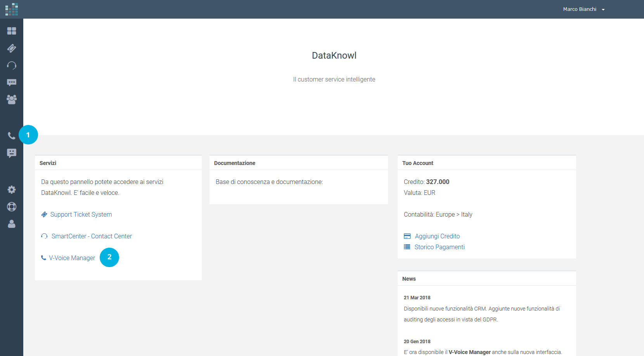
Task: Click the credit card icon beside Aggiungi Credito
Action: click(407, 236)
